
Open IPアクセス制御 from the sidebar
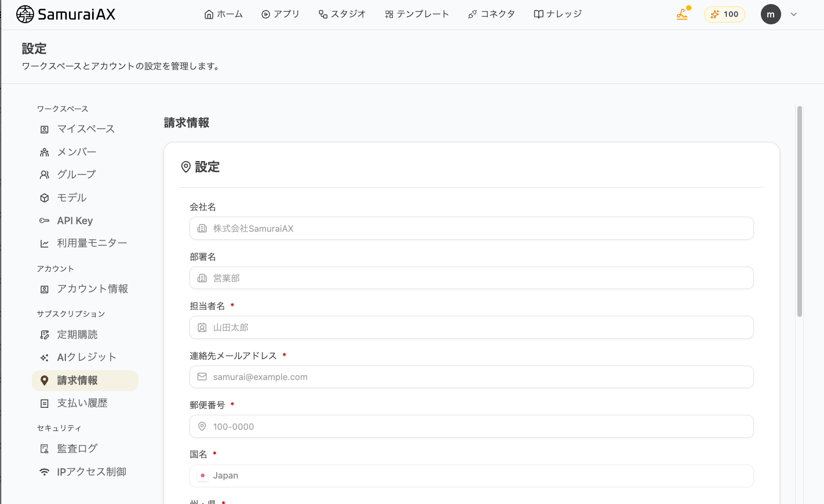coord(85,472)
